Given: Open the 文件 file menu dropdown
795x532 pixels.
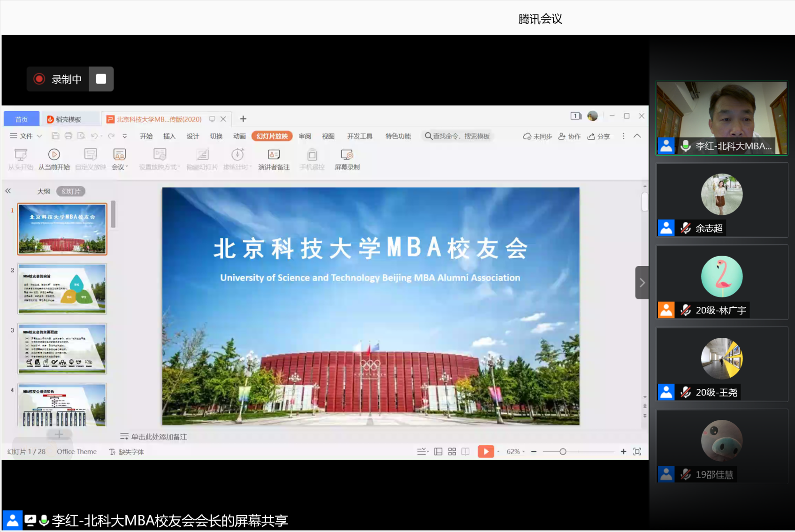Looking at the screenshot, I should point(26,136).
